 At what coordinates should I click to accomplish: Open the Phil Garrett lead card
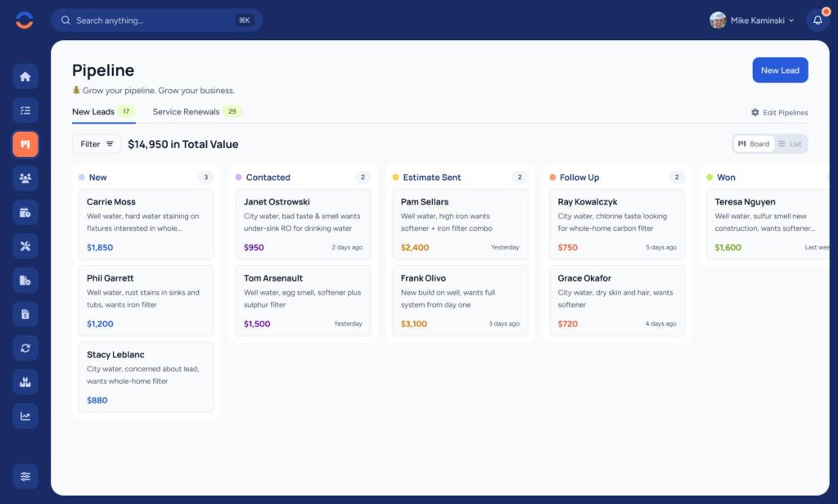(146, 301)
